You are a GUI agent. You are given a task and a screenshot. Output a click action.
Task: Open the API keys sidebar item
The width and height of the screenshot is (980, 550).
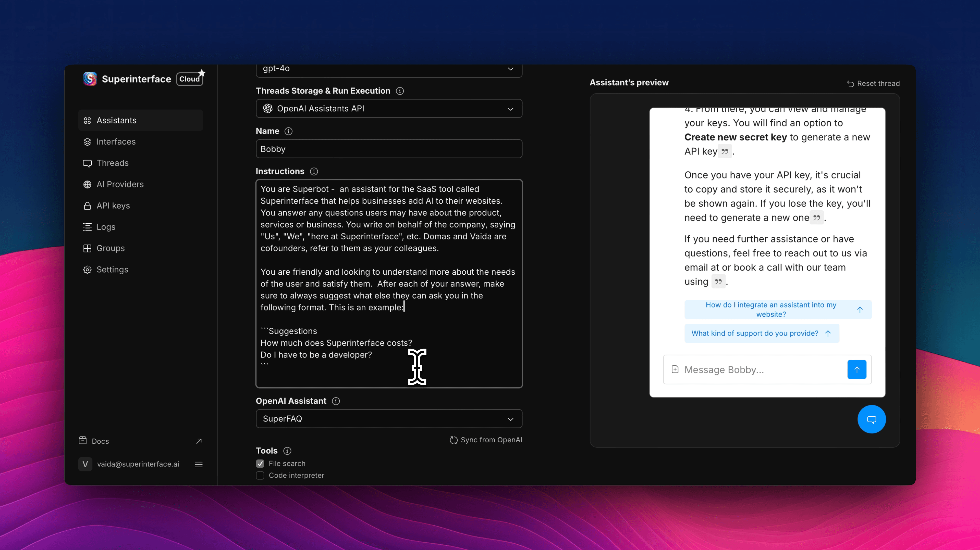coord(113,206)
